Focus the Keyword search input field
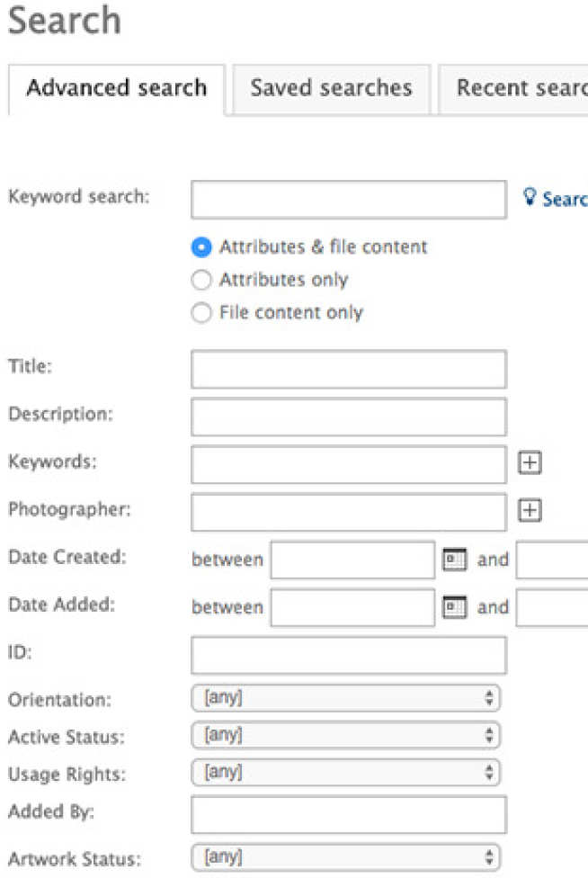The height and width of the screenshot is (878, 588). click(x=348, y=200)
